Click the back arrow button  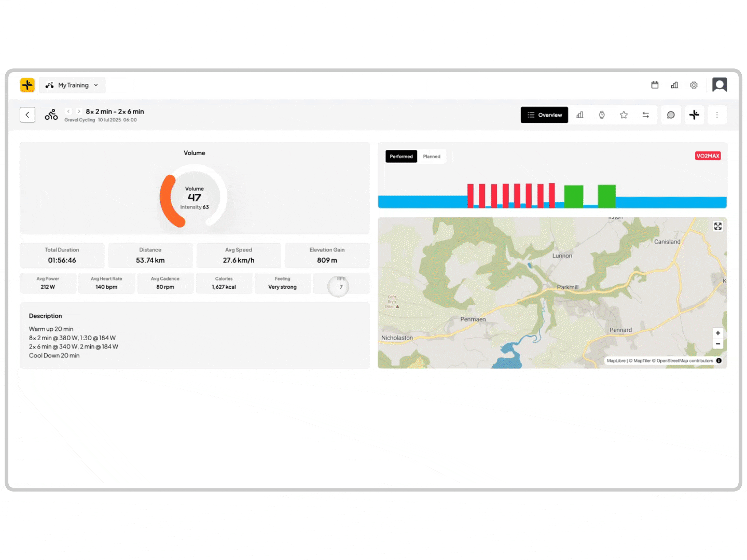coord(27,115)
